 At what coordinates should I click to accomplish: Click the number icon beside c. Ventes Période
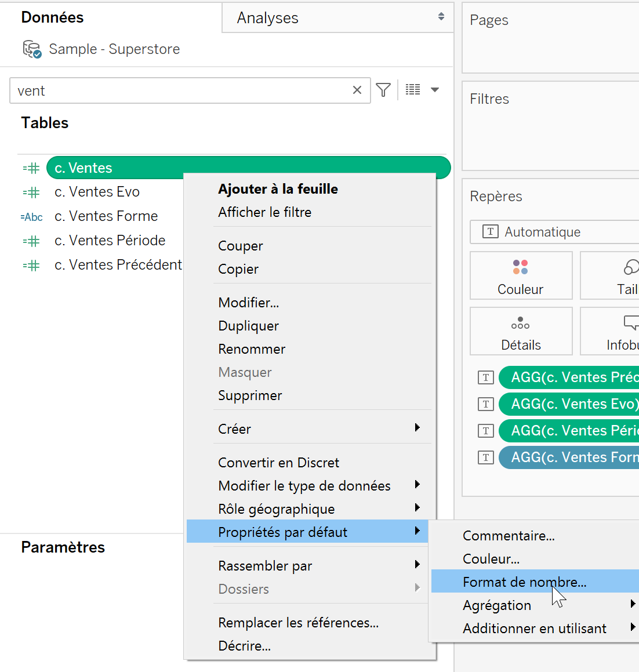click(31, 241)
